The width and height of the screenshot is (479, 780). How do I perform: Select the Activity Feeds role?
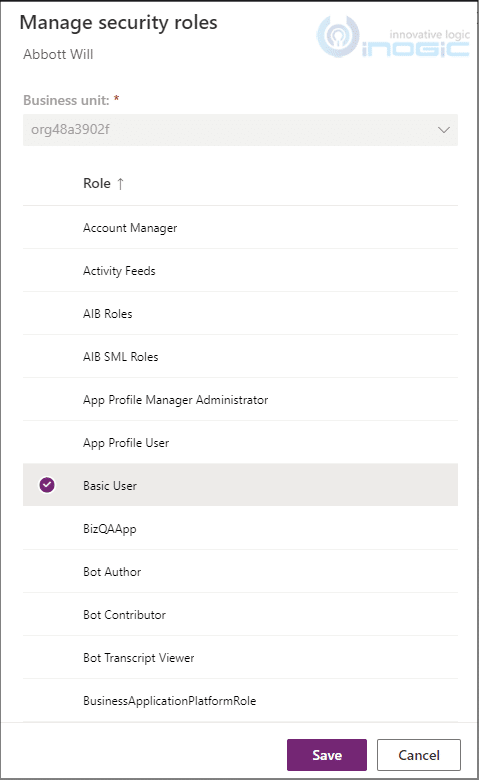point(240,271)
